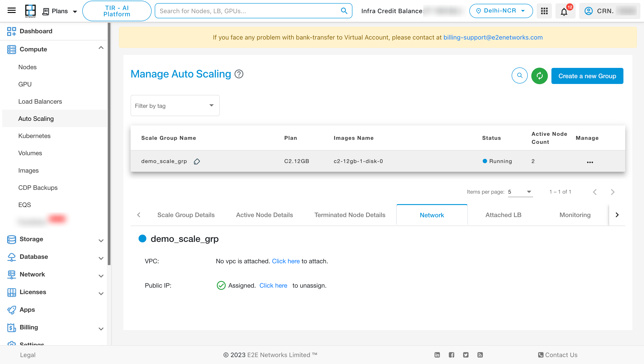Open the hamburger menu icon
644x364 pixels.
[11, 11]
